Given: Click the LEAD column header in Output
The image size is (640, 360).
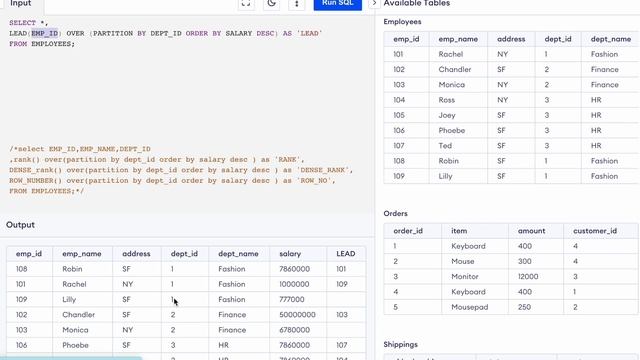Looking at the screenshot, I should [346, 253].
